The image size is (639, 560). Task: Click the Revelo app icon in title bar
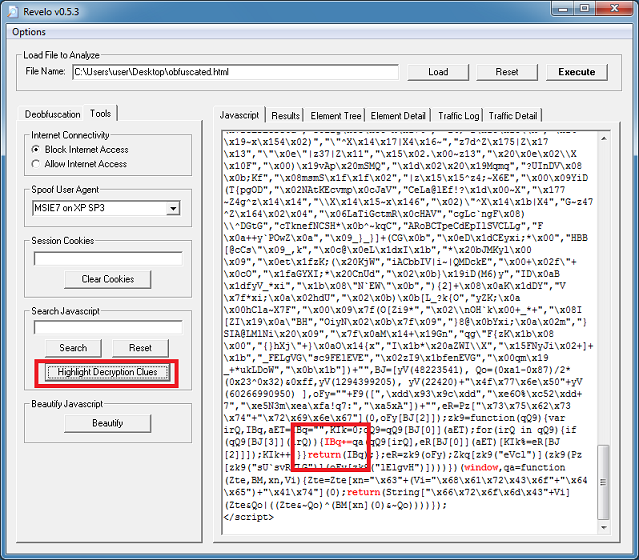coord(11,10)
